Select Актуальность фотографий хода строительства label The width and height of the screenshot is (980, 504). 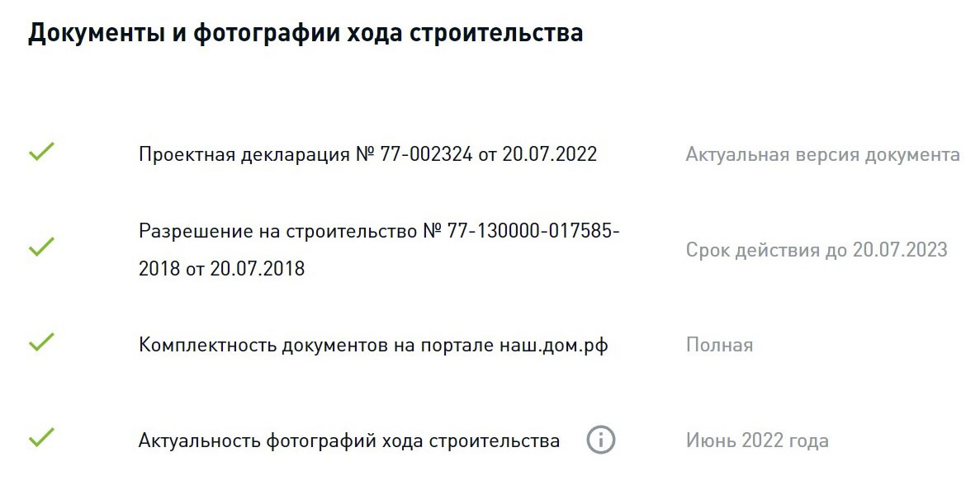tap(348, 440)
